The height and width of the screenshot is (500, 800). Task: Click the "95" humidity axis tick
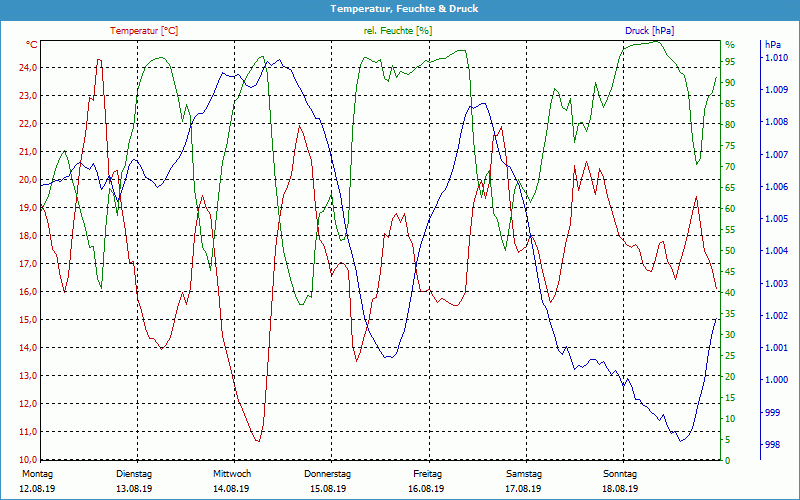click(731, 62)
